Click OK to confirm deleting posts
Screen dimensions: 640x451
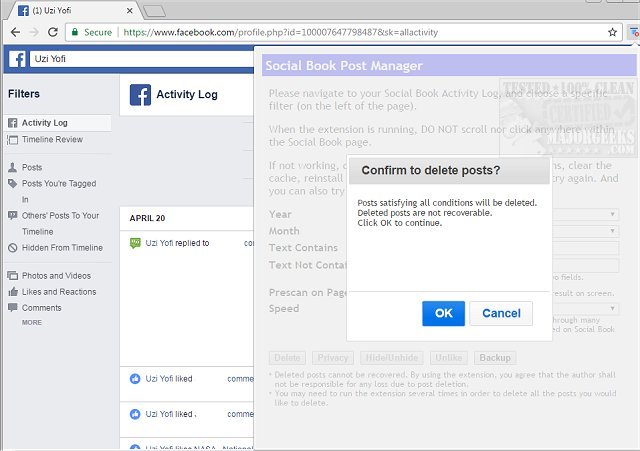pos(443,313)
